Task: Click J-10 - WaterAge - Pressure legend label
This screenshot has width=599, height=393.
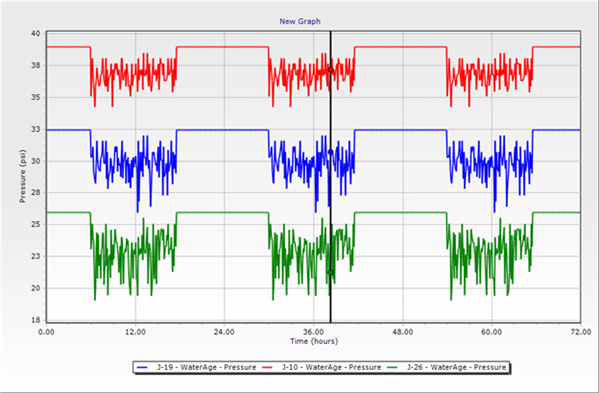Action: click(332, 367)
